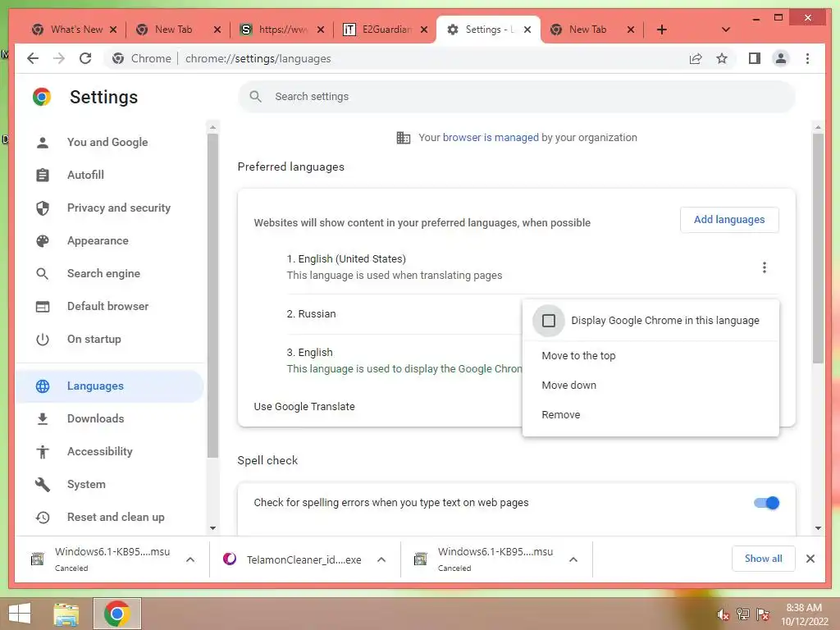Click the Appearance palette icon

coord(43,240)
